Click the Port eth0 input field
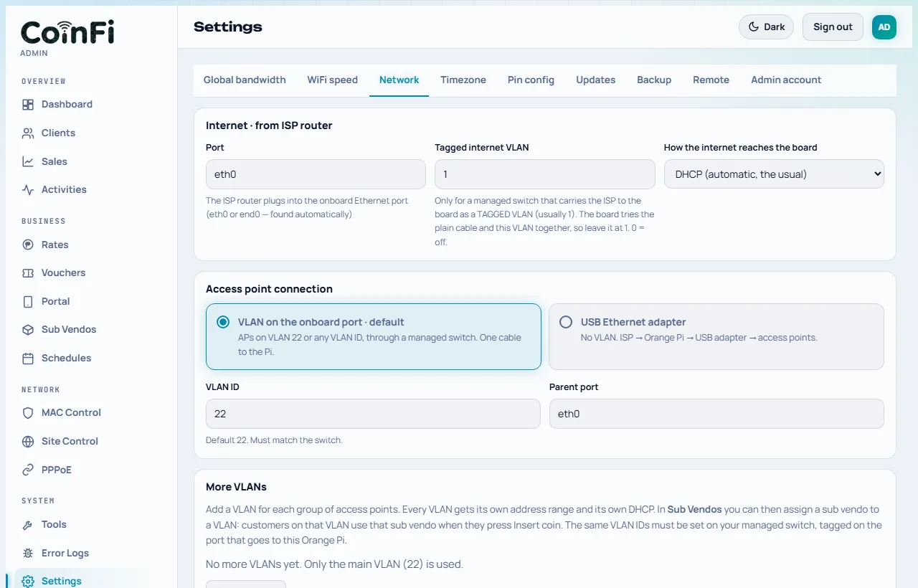This screenshot has height=588, width=918. [316, 174]
